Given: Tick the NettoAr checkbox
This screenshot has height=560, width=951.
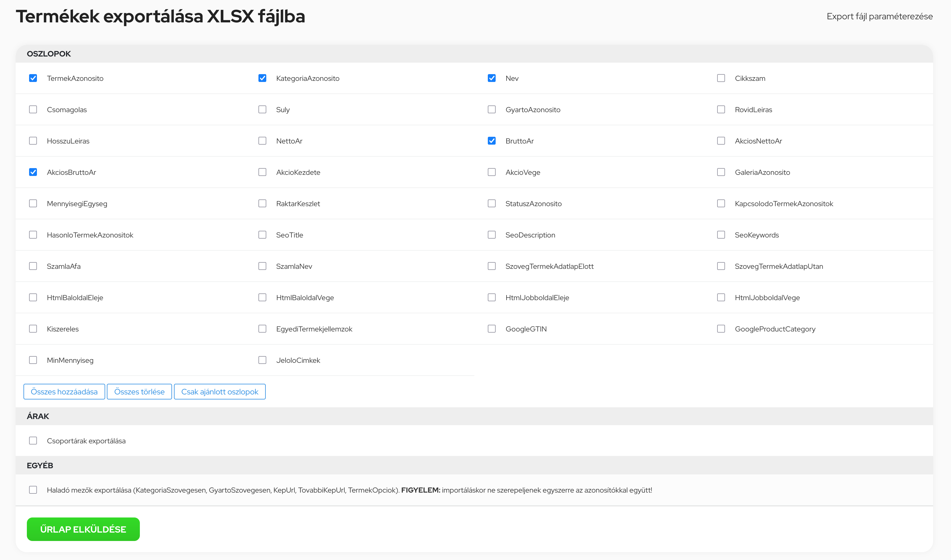Looking at the screenshot, I should pos(262,141).
